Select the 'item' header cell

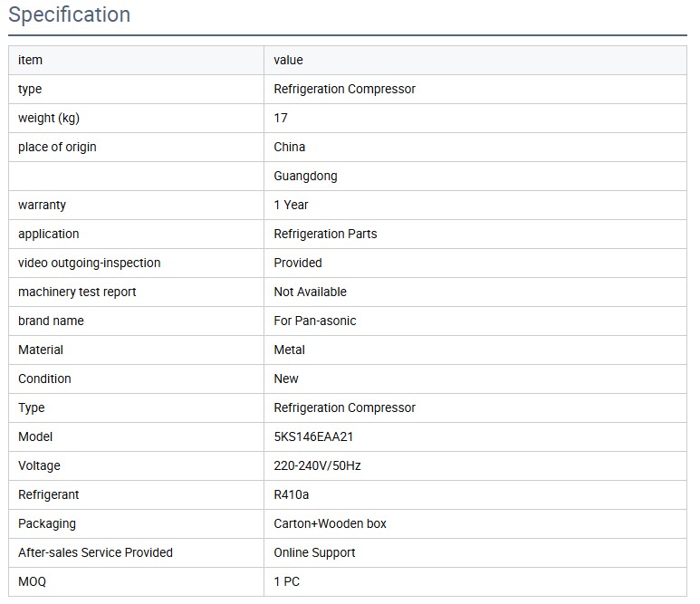click(136, 61)
